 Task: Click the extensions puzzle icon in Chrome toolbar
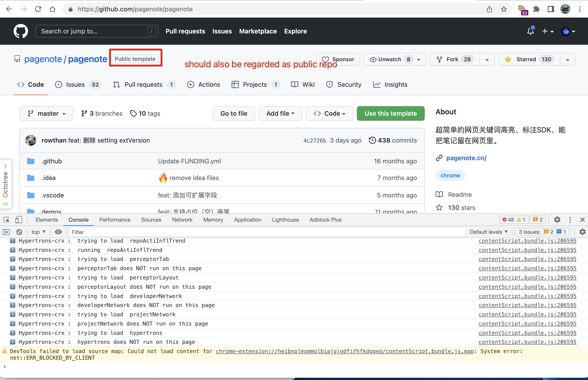click(536, 9)
